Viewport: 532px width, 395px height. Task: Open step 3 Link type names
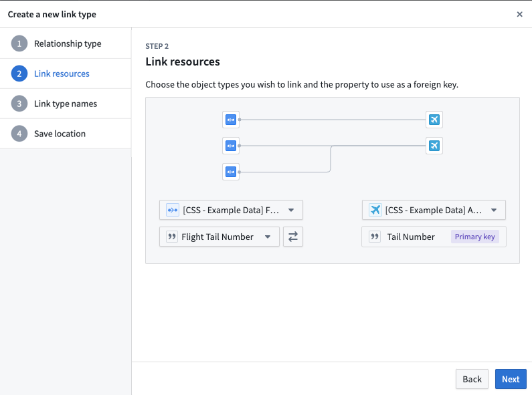pyautogui.click(x=66, y=104)
